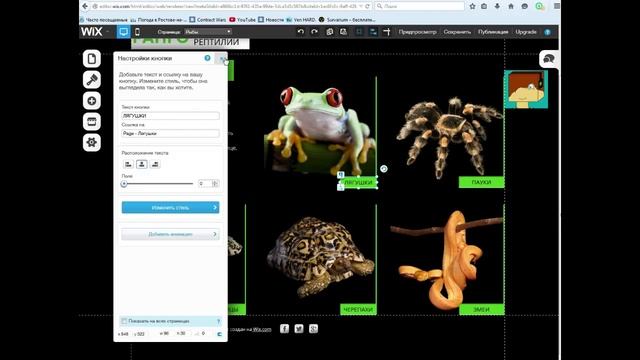Open the Change style blue button
Viewport: 640px width, 360px height.
click(170, 207)
